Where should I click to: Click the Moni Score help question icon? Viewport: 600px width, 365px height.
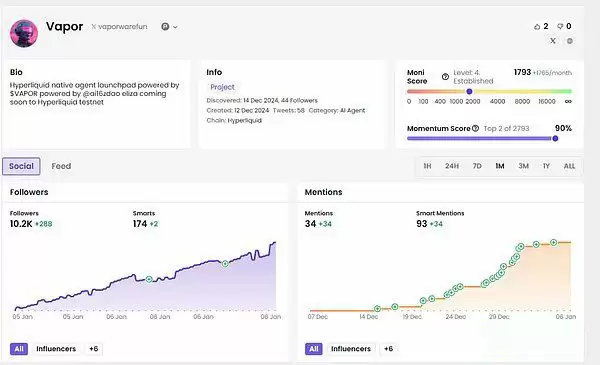pyautogui.click(x=445, y=77)
